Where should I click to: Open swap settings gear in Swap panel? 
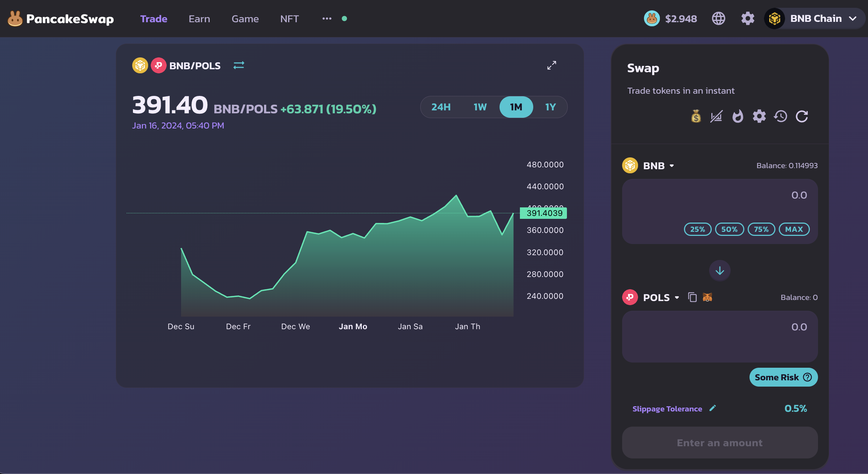coord(759,117)
